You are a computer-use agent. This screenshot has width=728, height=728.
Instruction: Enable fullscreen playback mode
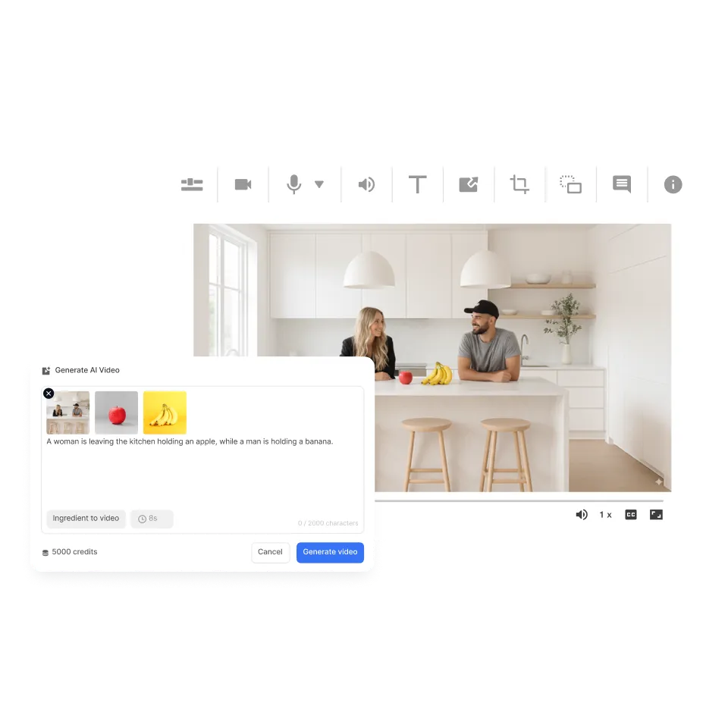656,514
